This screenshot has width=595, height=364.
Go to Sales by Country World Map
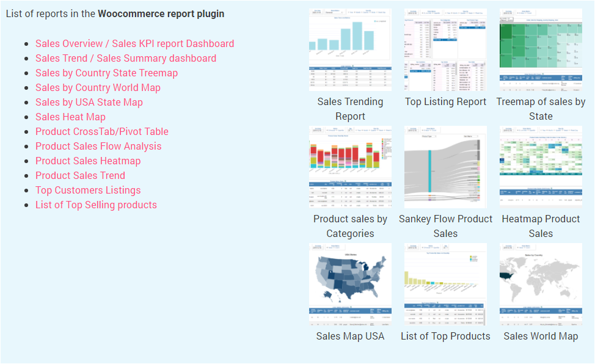click(x=98, y=88)
